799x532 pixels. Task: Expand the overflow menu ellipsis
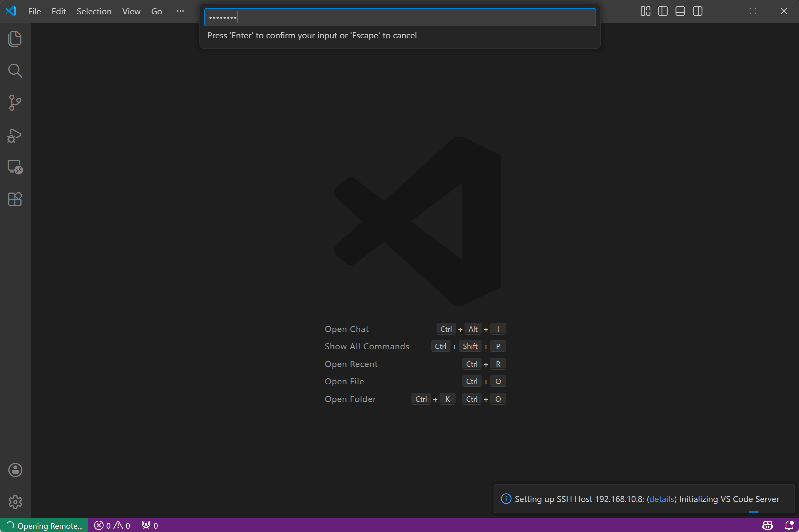click(x=180, y=11)
